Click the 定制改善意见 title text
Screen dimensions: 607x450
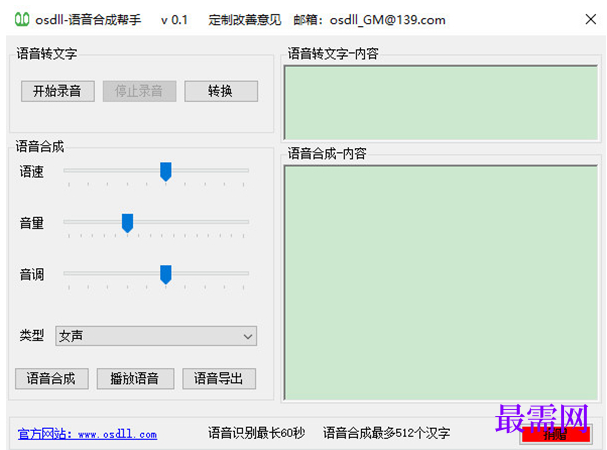coord(245,20)
